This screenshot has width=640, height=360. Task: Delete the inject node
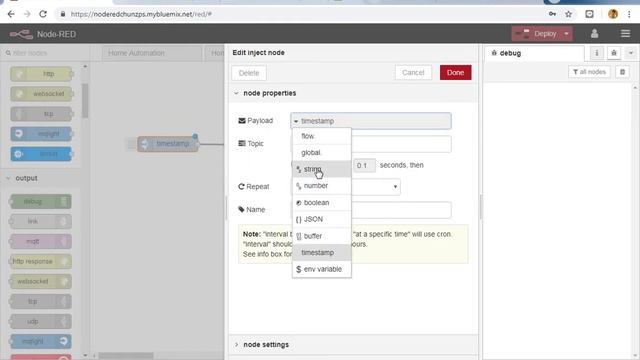(249, 73)
